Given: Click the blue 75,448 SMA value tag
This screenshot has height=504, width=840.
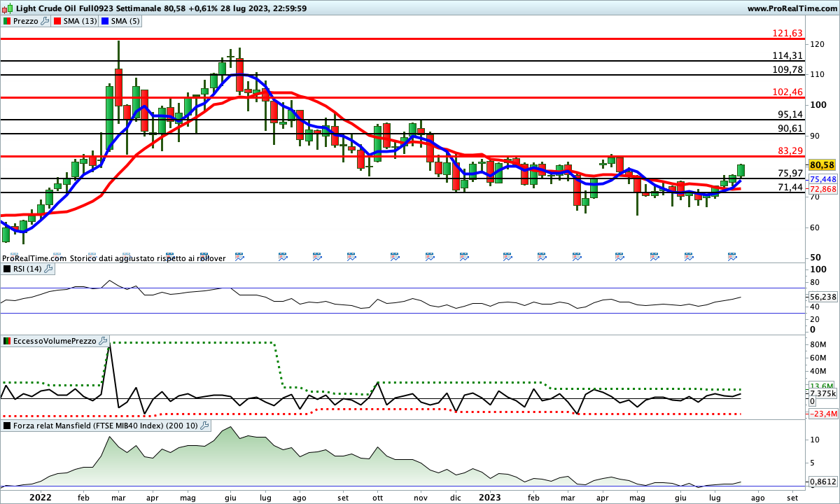Looking at the screenshot, I should (823, 179).
